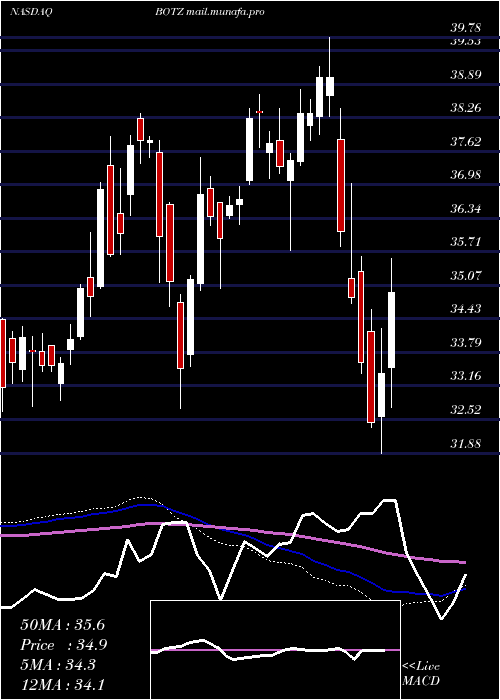500x700 pixels.
Task: Click inside the MACD inset chart box
Action: [x=275, y=650]
